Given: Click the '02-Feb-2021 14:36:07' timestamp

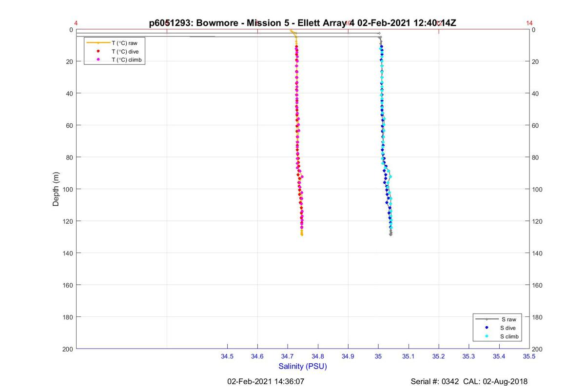Looking at the screenshot, I should pos(266,382).
